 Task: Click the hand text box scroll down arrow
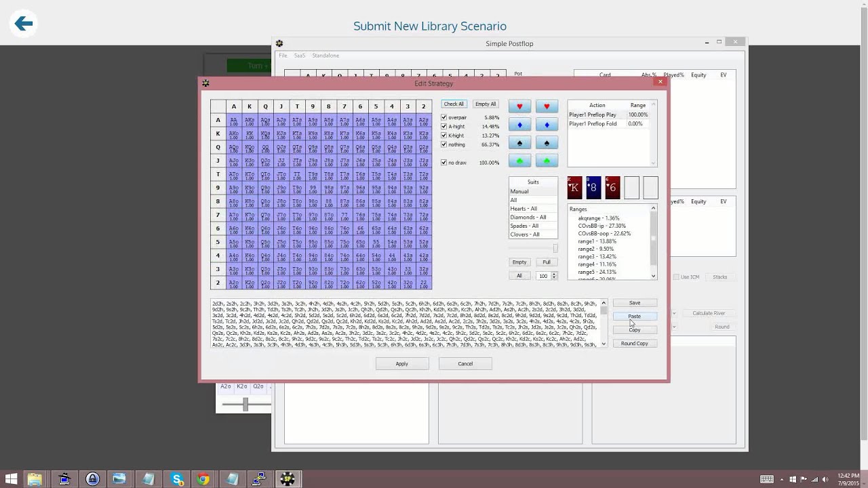604,344
